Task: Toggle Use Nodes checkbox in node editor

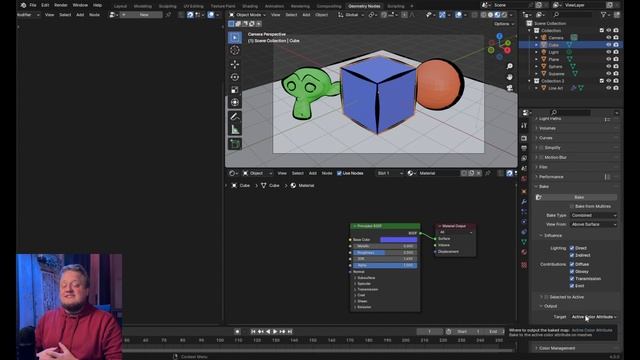Action: (339, 173)
